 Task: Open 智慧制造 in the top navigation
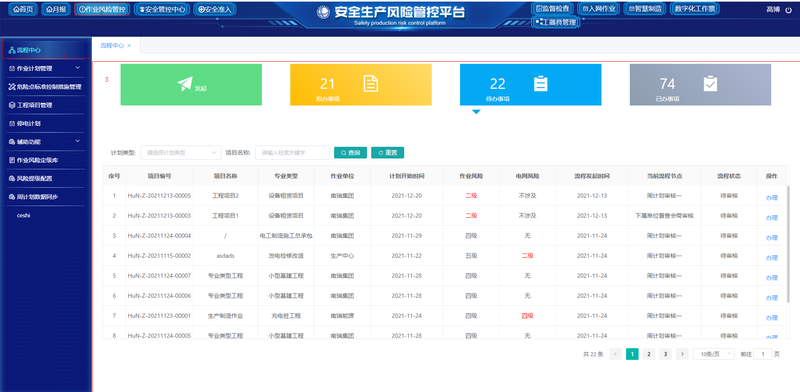(645, 9)
